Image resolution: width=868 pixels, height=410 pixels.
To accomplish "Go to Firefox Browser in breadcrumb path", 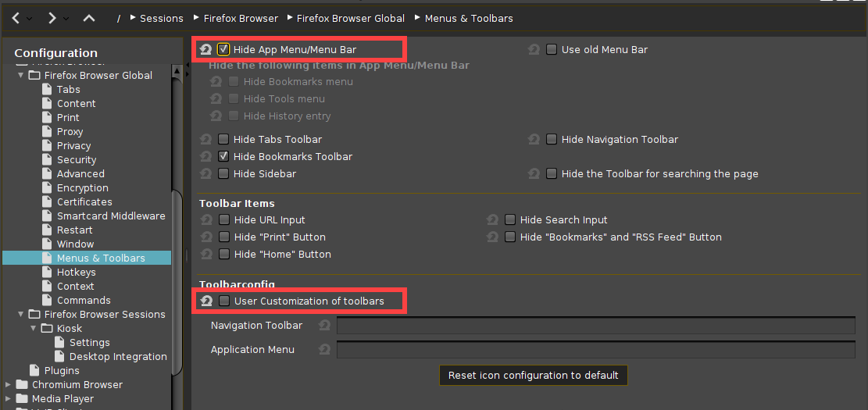I will (241, 18).
